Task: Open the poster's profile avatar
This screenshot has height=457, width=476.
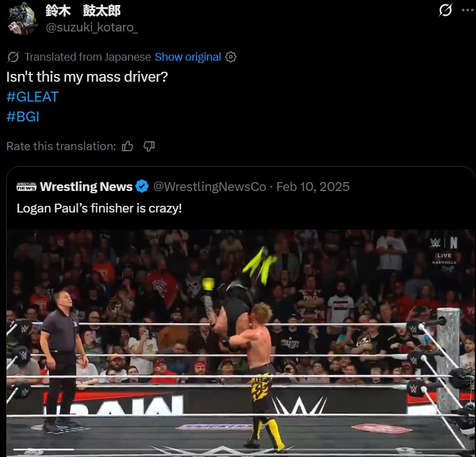Action: point(22,19)
